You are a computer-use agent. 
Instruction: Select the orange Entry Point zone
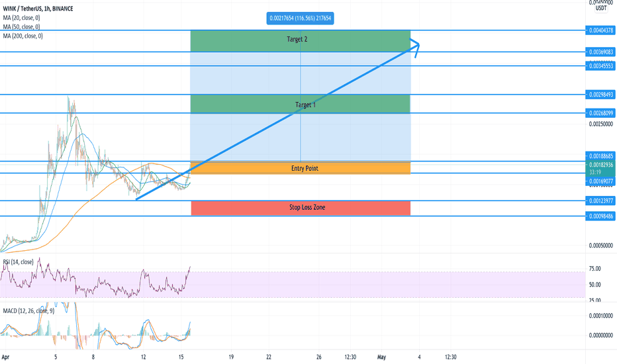(x=301, y=168)
